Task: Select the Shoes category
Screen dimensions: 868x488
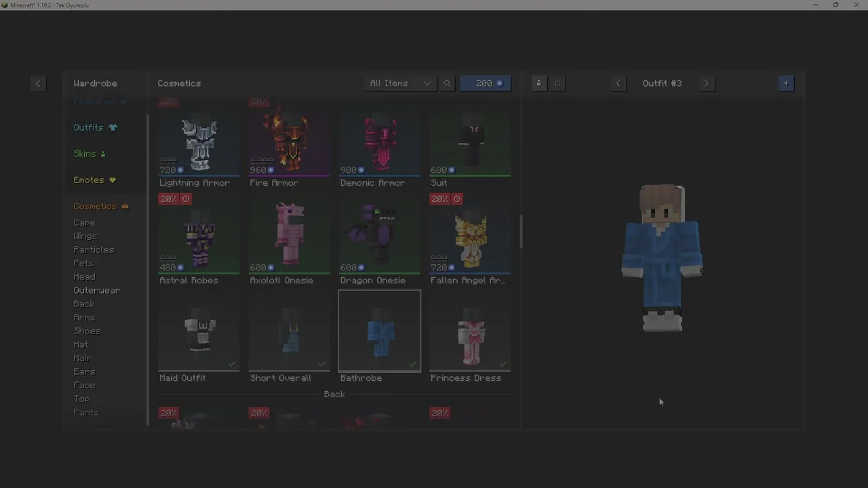Action: coord(87,331)
